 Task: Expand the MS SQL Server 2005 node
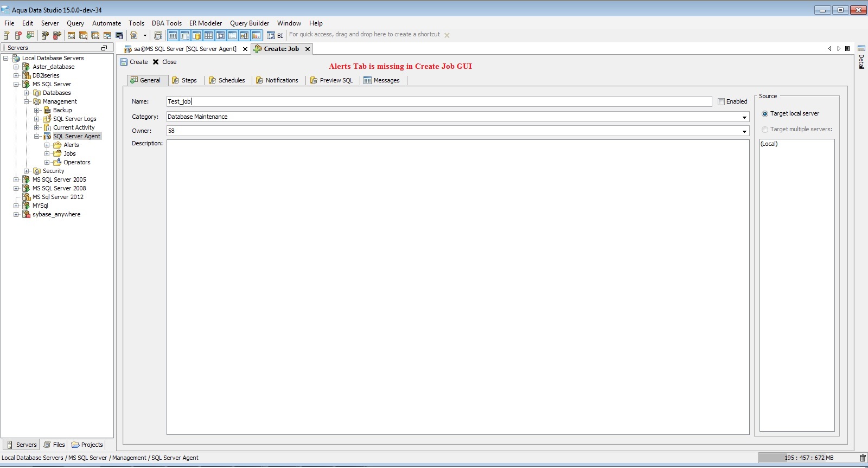click(x=16, y=179)
